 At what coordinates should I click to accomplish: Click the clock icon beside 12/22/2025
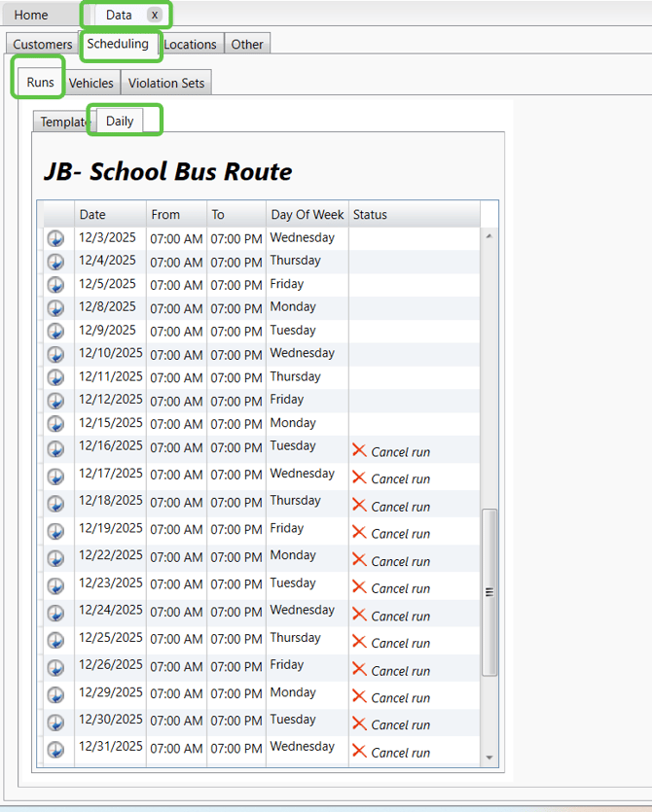[x=55, y=558]
